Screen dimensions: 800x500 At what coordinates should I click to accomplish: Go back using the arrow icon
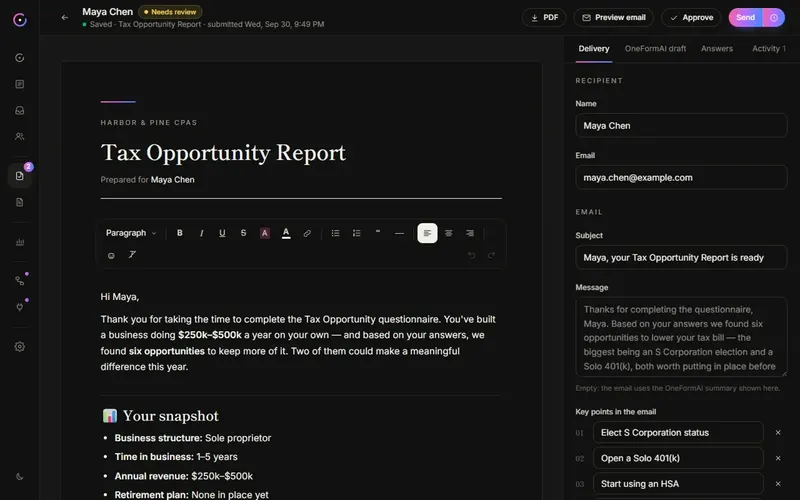(65, 17)
